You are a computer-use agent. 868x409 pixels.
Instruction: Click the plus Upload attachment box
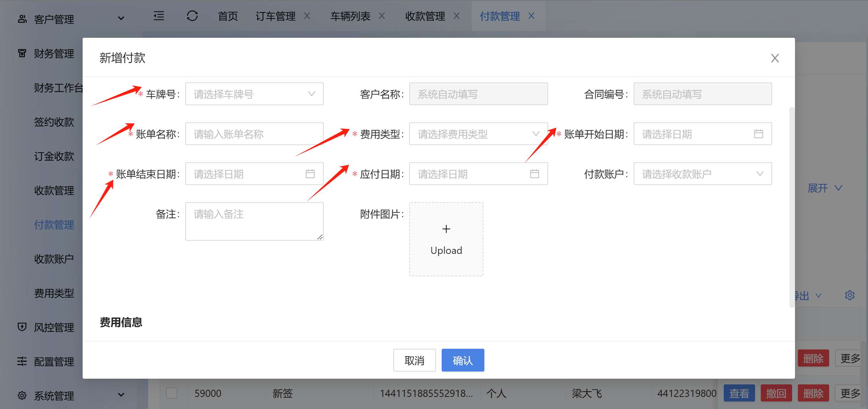click(x=446, y=239)
